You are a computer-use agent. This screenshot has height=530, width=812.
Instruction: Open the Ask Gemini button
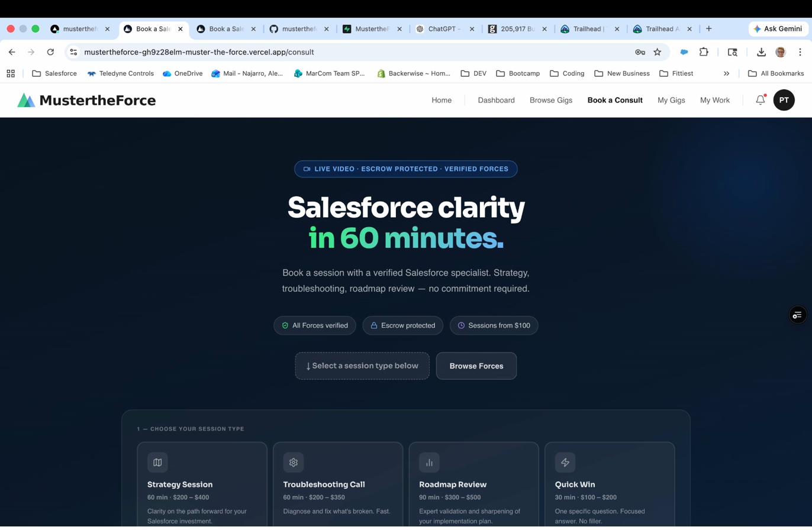(x=778, y=28)
